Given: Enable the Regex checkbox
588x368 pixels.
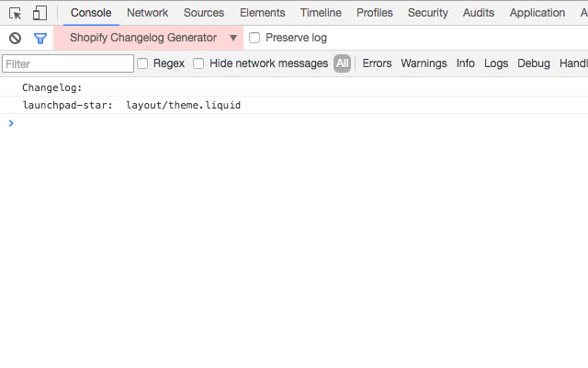Looking at the screenshot, I should click(x=142, y=63).
